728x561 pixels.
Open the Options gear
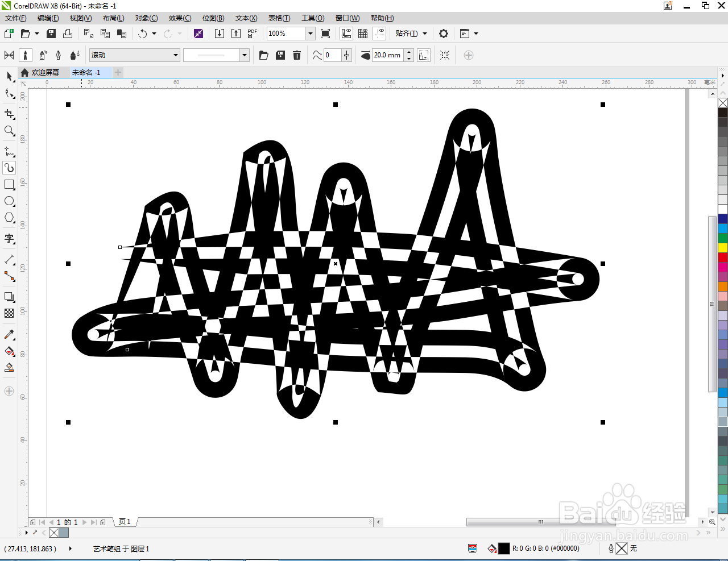coord(444,34)
